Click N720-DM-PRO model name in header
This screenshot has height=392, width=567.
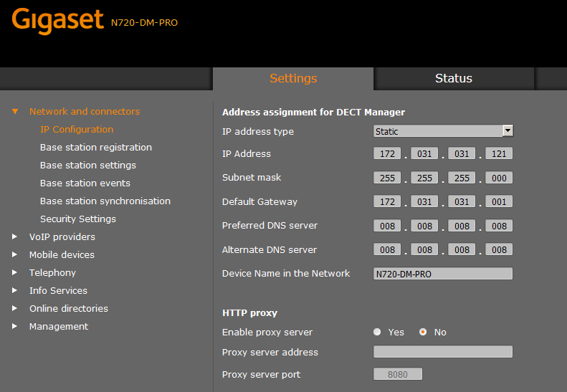[144, 23]
